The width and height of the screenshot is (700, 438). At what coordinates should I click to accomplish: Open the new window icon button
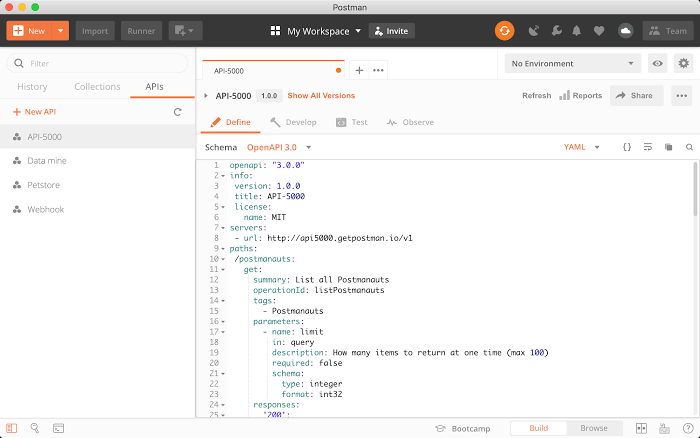click(185, 31)
